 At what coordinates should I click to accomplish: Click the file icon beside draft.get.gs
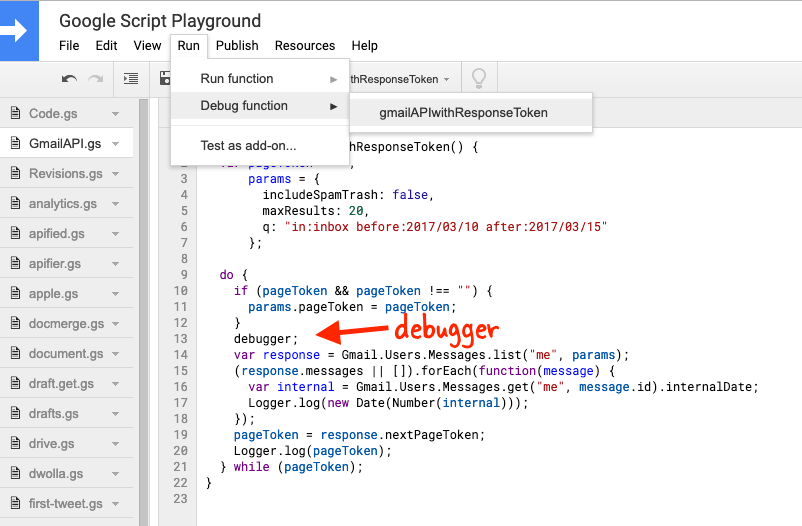pyautogui.click(x=15, y=383)
